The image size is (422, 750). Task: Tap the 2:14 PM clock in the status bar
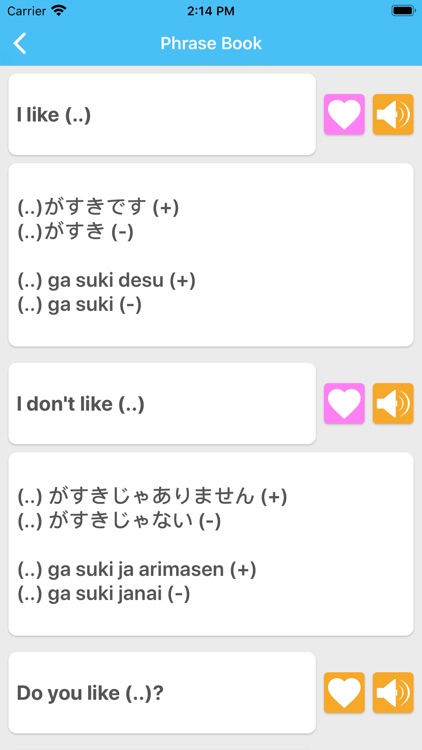coord(211,11)
